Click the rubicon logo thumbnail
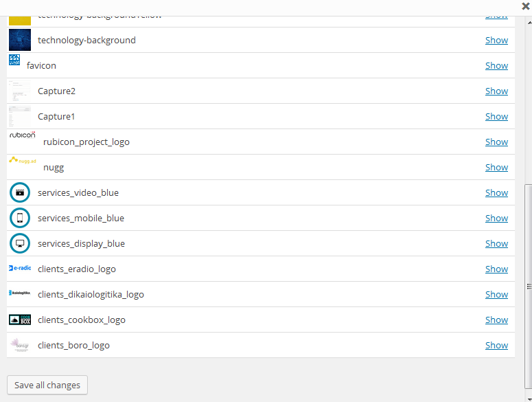 point(23,135)
